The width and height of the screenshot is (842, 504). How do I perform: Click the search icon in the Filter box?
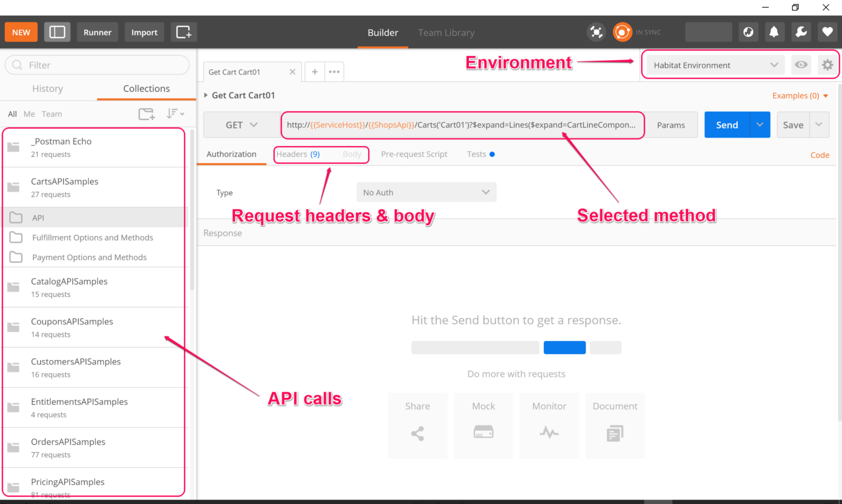coord(17,65)
